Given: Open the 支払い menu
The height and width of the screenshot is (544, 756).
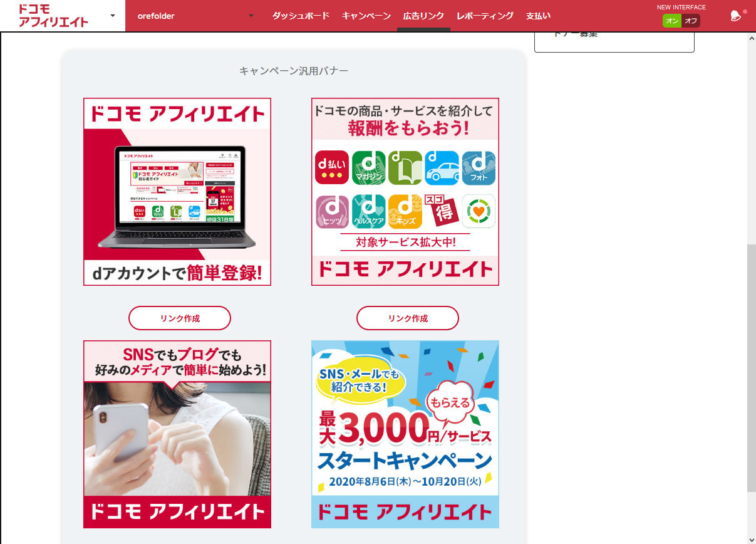Looking at the screenshot, I should pos(538,16).
